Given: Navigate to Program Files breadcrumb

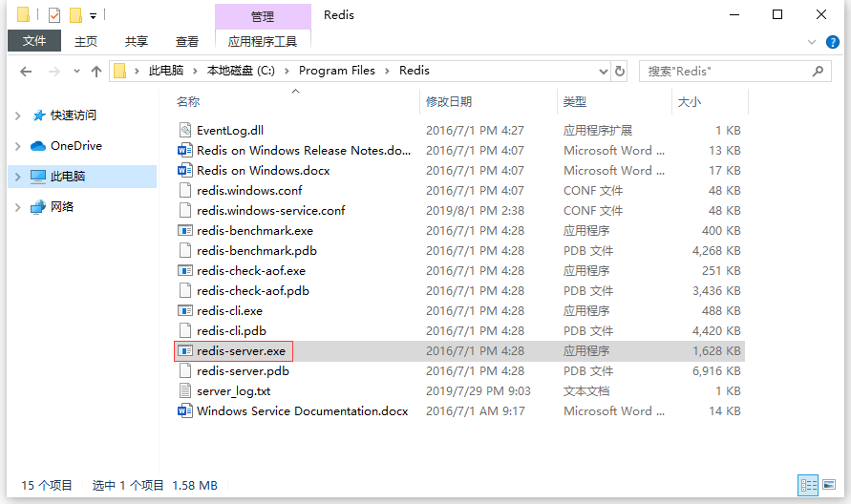Looking at the screenshot, I should pyautogui.click(x=336, y=71).
